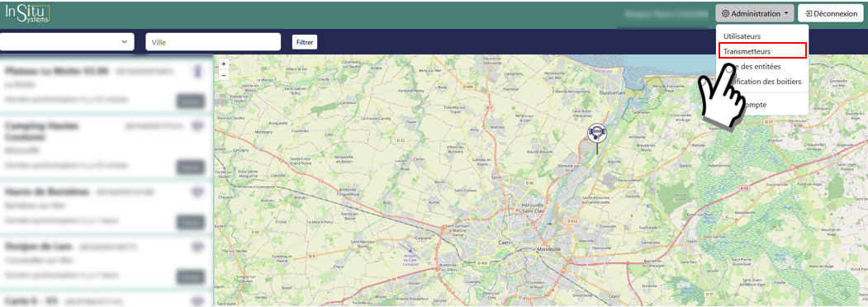Click the Cuverville label on the map

(607, 225)
